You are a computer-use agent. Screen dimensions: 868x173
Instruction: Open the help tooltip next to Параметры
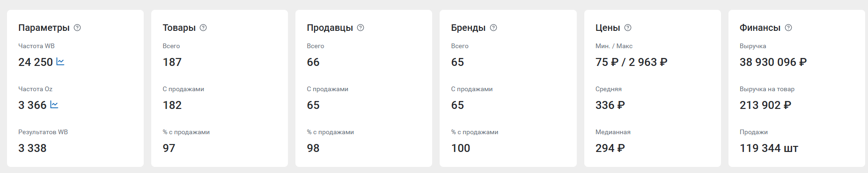point(77,28)
